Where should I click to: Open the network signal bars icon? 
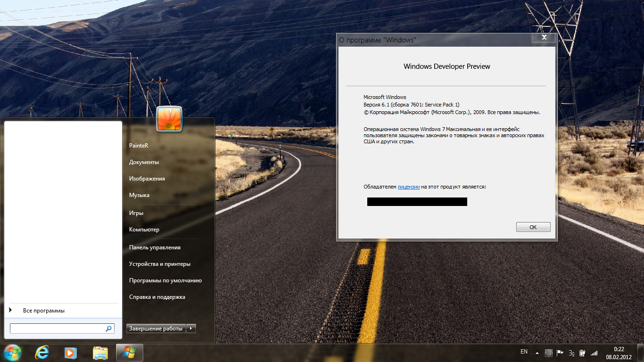tap(594, 353)
